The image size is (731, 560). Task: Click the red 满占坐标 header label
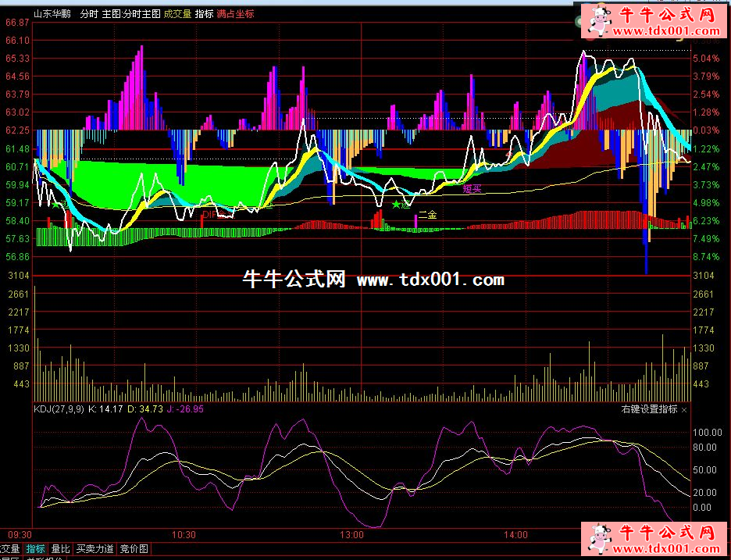pyautogui.click(x=235, y=14)
